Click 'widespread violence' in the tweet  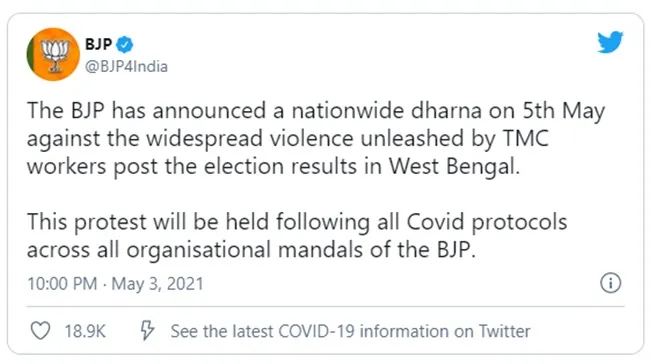[250, 139]
